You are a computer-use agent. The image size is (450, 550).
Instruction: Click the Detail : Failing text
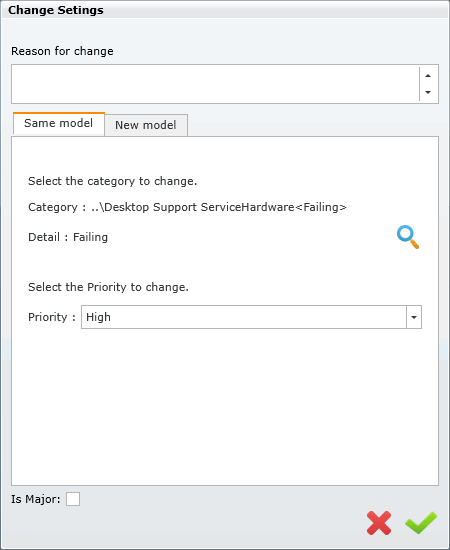[x=68, y=237]
